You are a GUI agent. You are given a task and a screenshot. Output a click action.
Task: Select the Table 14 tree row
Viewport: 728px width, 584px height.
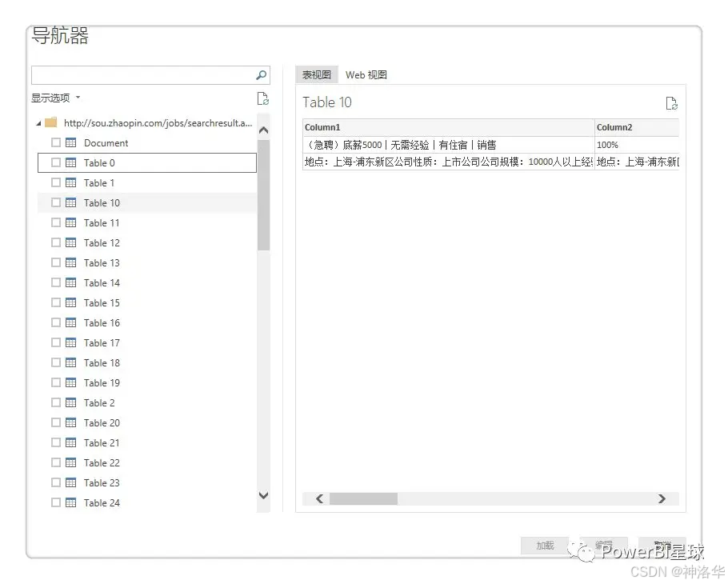tap(147, 282)
